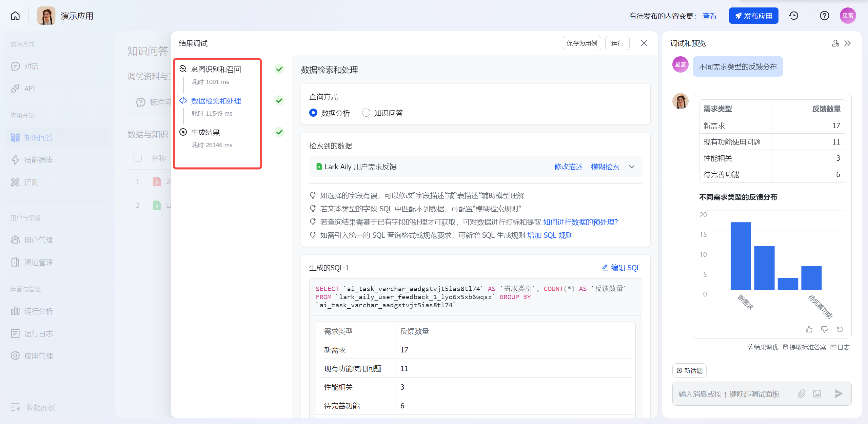868x424 pixels.
Task: Select the 数据分析 radio option
Action: pos(313,113)
